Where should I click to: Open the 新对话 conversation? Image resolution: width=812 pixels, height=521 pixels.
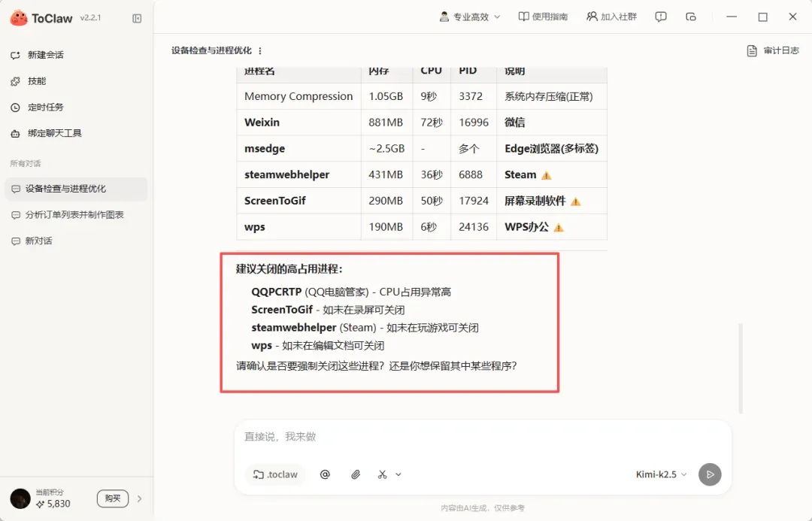(x=76, y=241)
